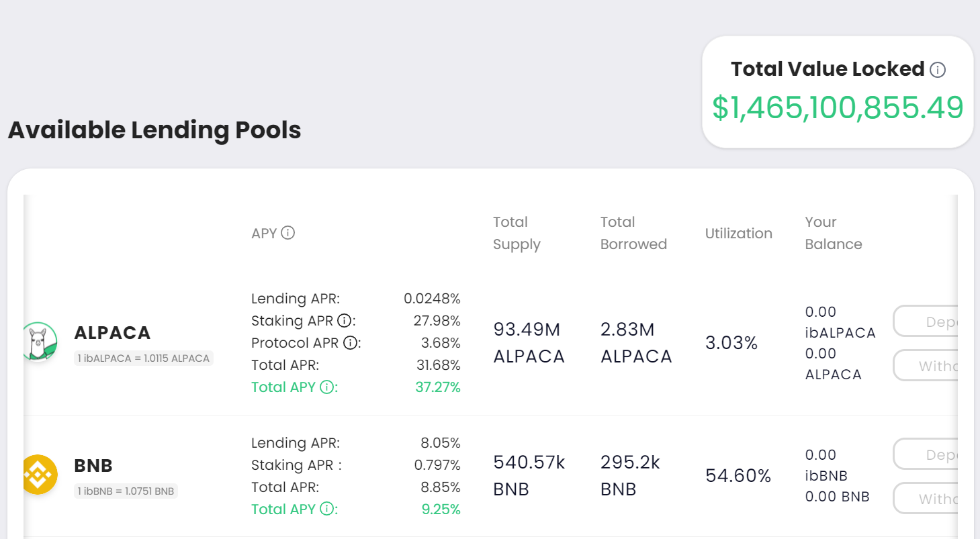
Task: Click the ibBNB exchange rate badge
Action: click(126, 491)
